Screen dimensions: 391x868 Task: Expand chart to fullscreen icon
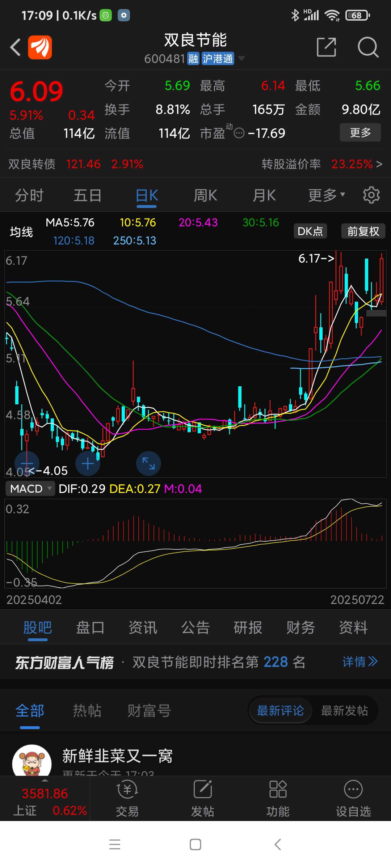point(148,463)
